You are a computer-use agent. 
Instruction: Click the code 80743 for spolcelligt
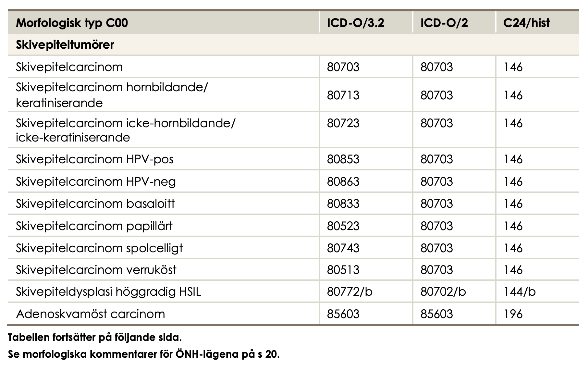(x=343, y=248)
